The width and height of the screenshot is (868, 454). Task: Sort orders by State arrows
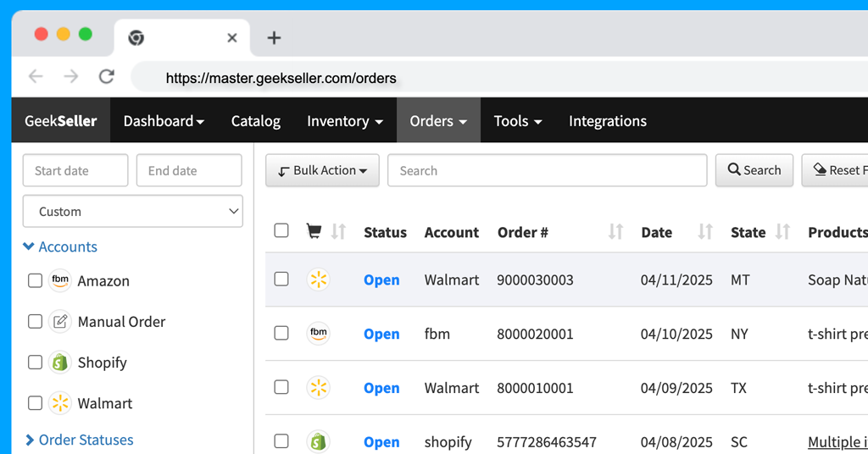[782, 232]
